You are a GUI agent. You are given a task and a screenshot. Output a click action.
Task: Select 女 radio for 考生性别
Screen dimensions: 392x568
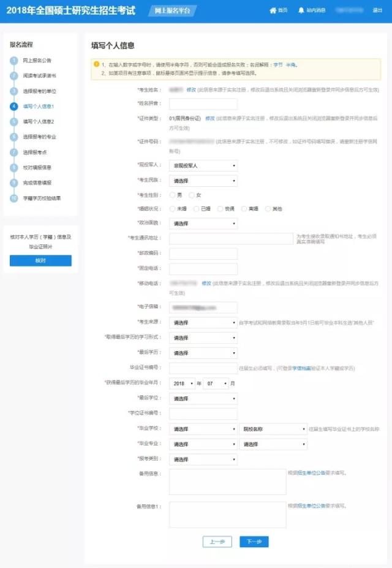[192, 195]
